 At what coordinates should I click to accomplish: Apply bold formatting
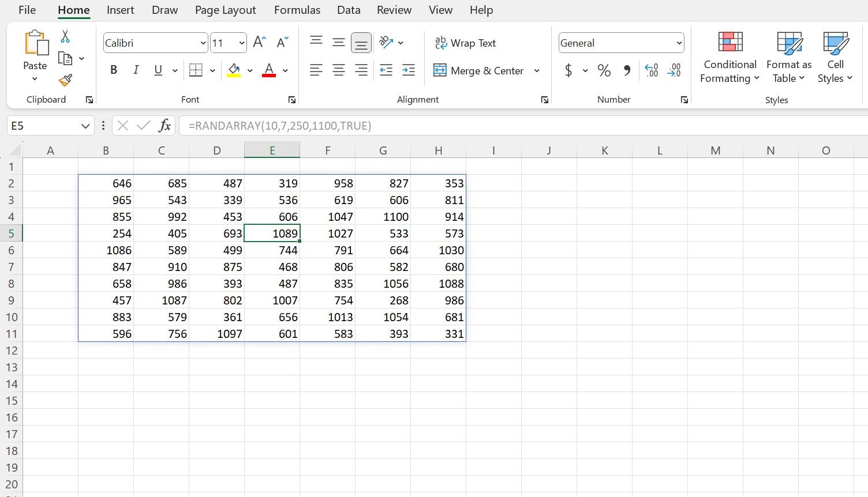tap(114, 70)
